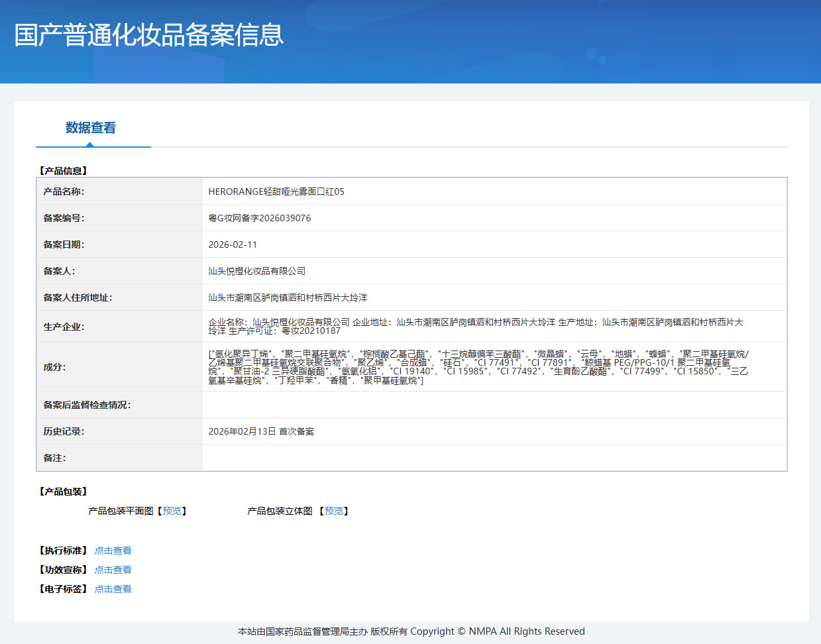Select the 成分 ingredients list text
The width and height of the screenshot is (821, 644).
tap(478, 367)
